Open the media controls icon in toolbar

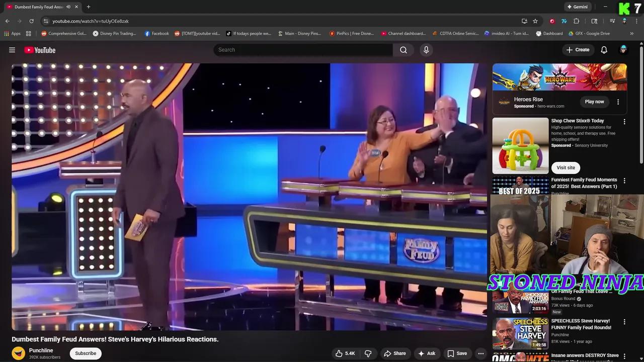tap(612, 21)
